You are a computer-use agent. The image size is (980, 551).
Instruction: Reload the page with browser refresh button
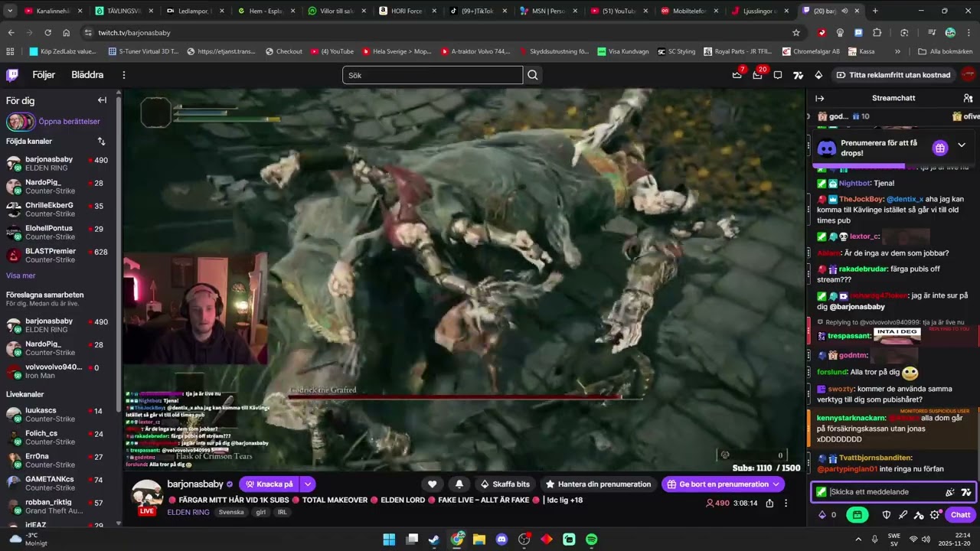pos(47,33)
